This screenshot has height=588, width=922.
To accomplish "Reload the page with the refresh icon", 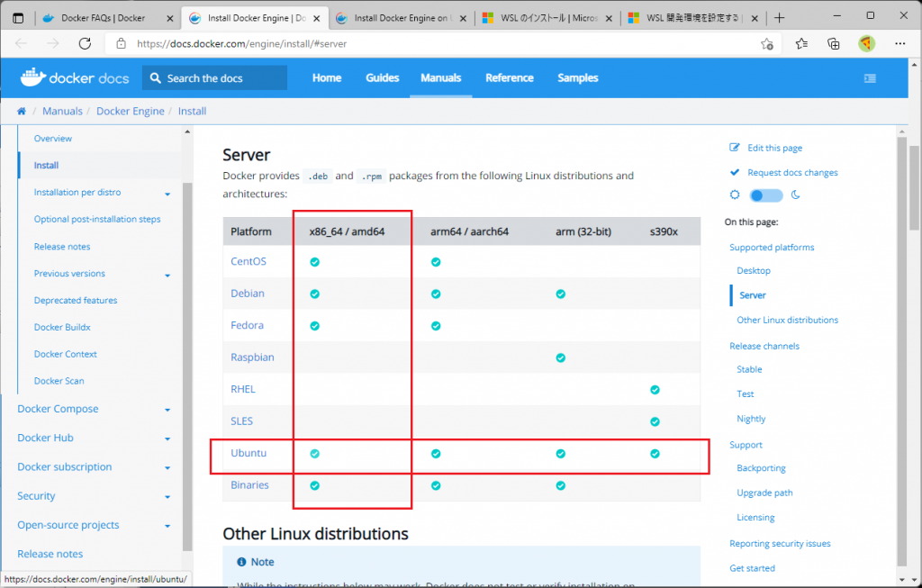I will pos(86,43).
